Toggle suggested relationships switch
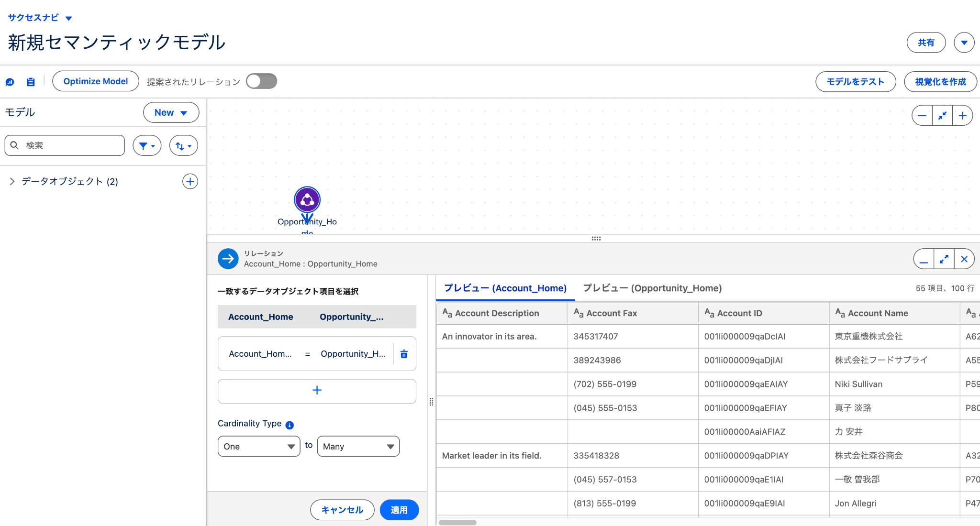 (x=261, y=81)
